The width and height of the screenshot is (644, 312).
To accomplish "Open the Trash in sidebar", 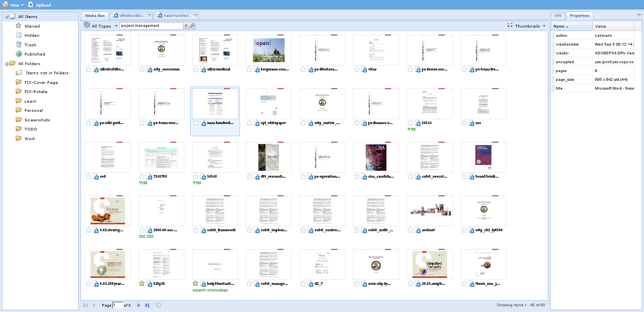I will (x=30, y=45).
